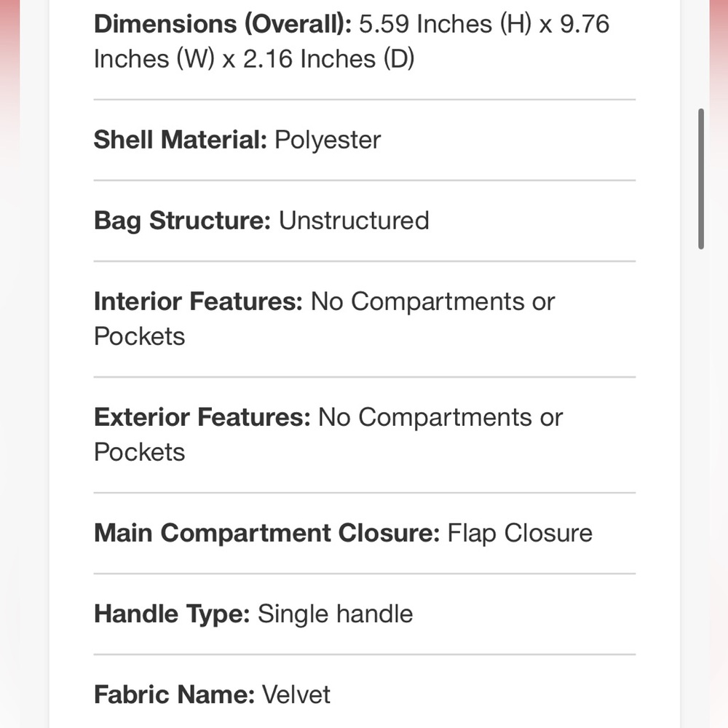Select the Shell Material label

(180, 140)
